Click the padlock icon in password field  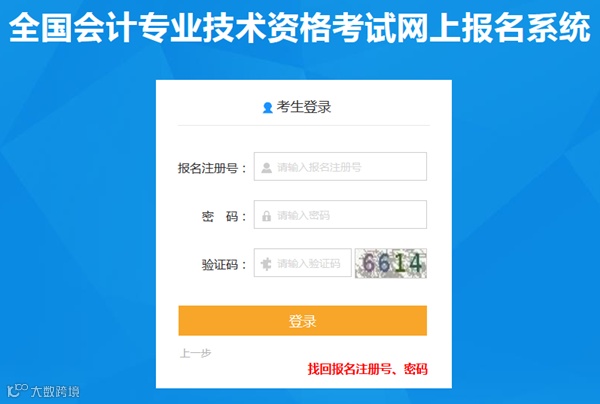point(266,216)
